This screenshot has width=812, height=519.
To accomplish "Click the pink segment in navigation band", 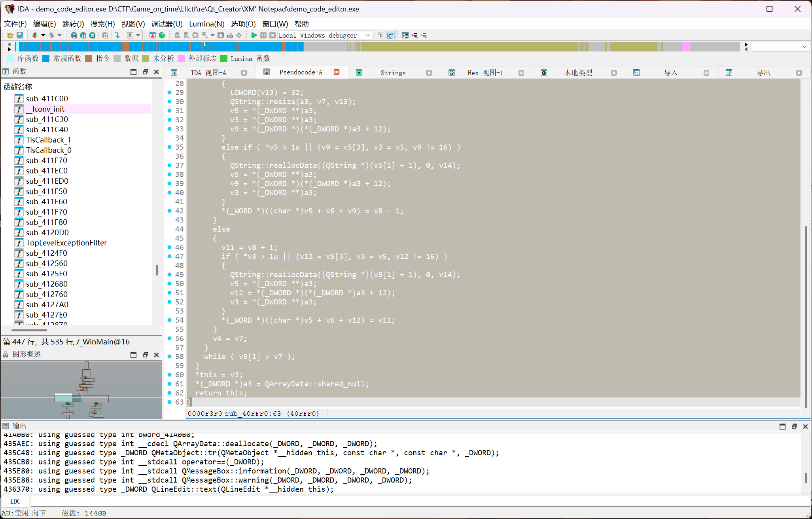I will pos(686,47).
